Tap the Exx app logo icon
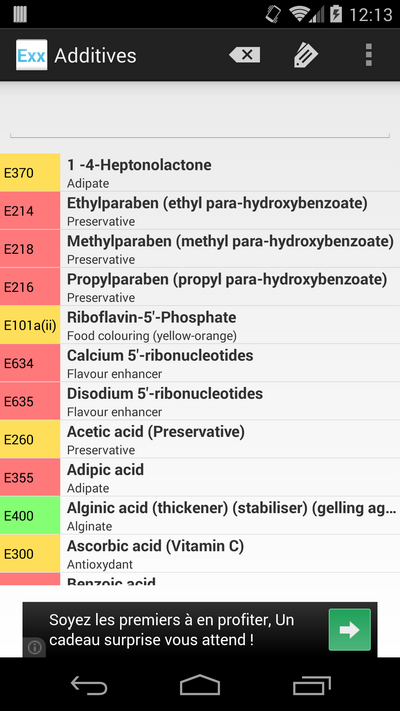This screenshot has height=711, width=400. [x=32, y=55]
